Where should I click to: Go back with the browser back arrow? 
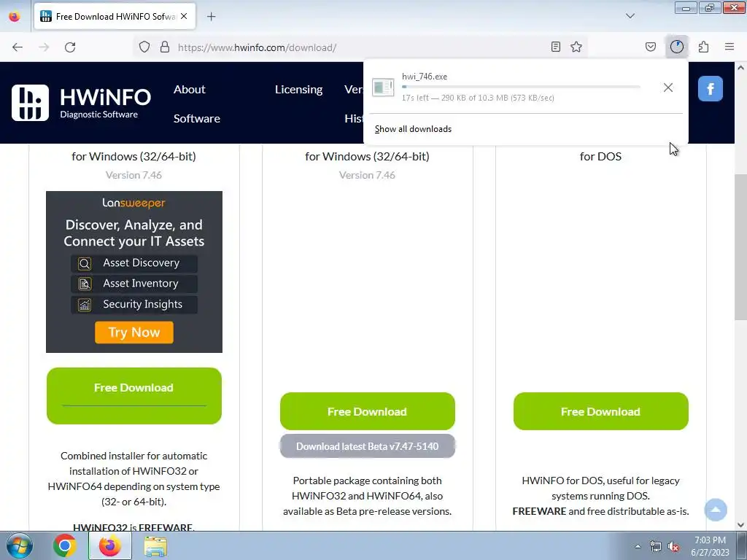[x=18, y=47]
